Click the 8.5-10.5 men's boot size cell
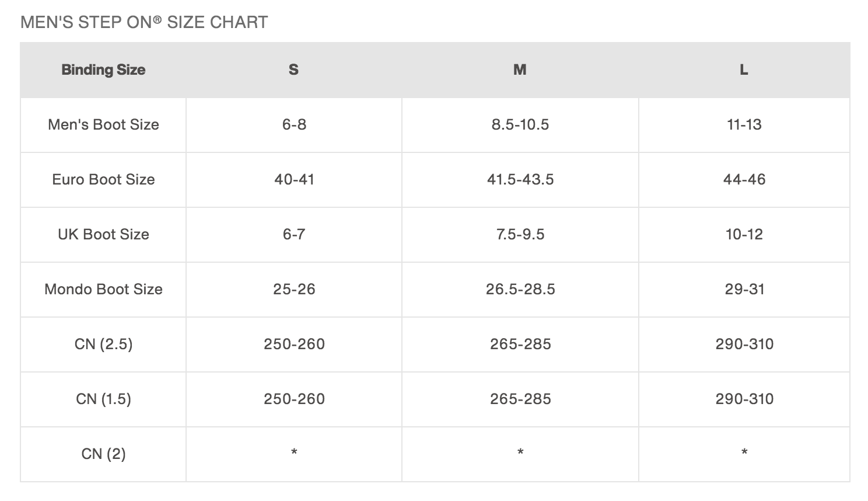This screenshot has height=501, width=868. [520, 125]
